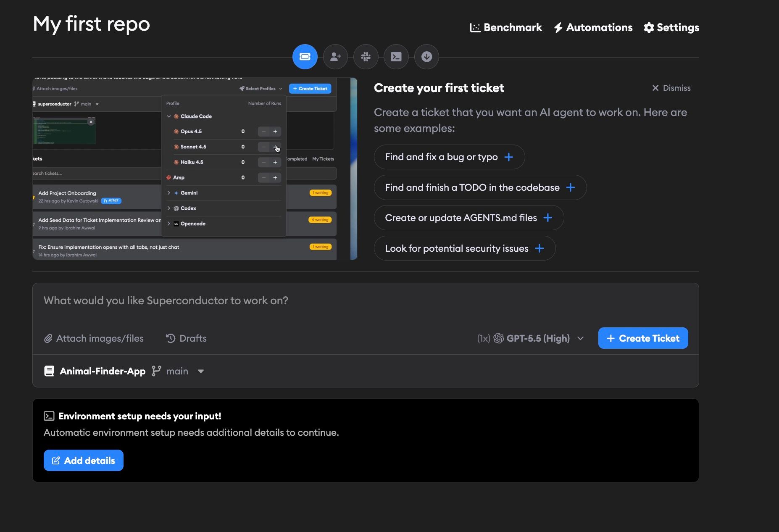Click the plus icon after 'bug or typo'
This screenshot has width=779, height=532.
pos(509,157)
